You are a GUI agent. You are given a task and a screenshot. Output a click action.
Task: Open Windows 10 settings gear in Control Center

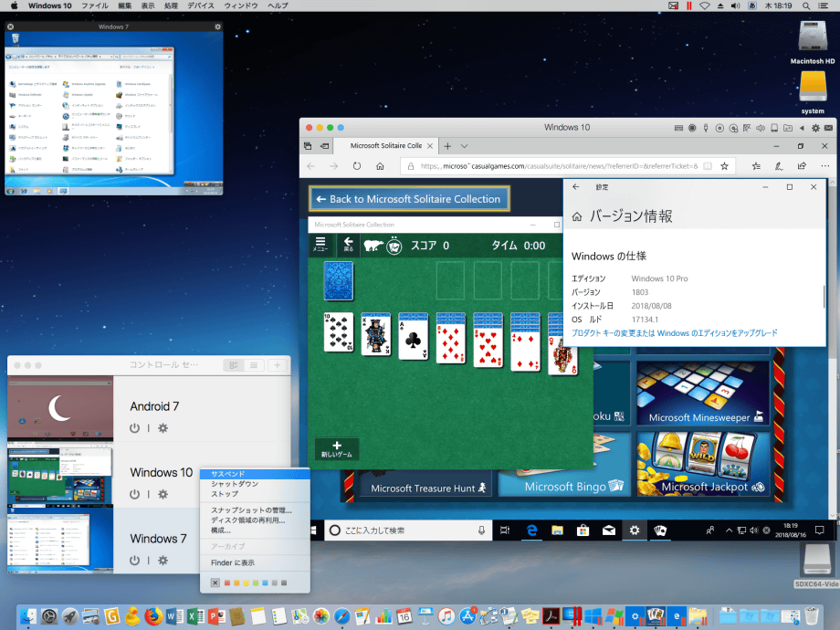click(163, 494)
